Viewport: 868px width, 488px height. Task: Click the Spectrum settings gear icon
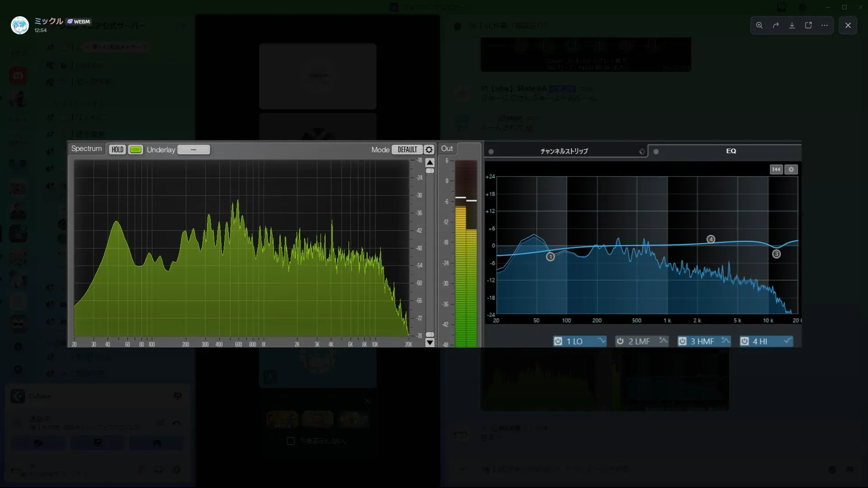pyautogui.click(x=429, y=150)
